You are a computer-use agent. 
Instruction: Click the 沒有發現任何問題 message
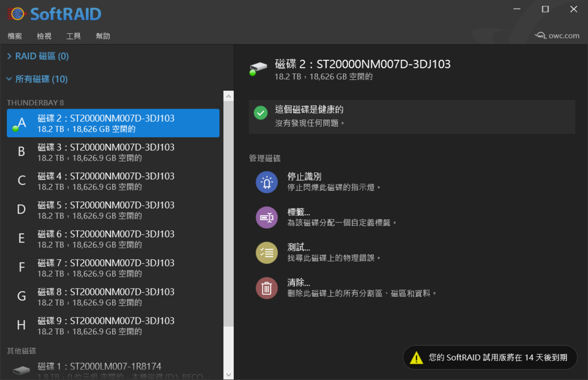click(x=310, y=123)
